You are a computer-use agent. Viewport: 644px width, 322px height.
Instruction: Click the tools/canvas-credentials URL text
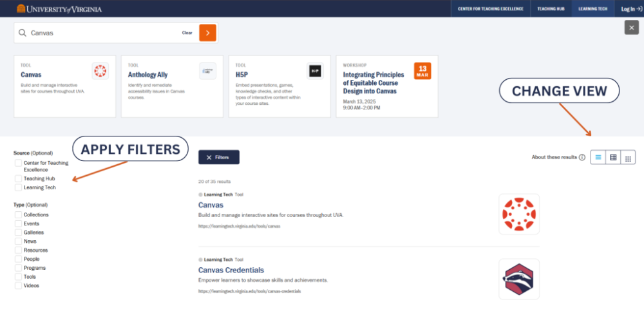[250, 291]
